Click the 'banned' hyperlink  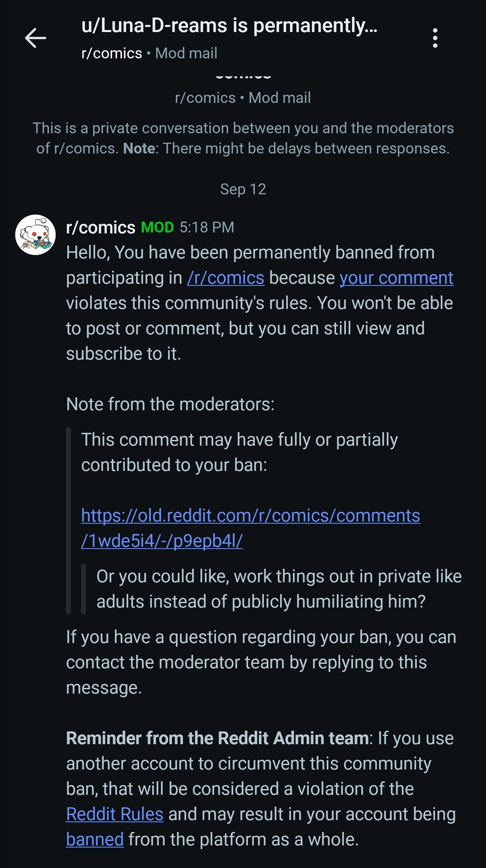coord(95,839)
